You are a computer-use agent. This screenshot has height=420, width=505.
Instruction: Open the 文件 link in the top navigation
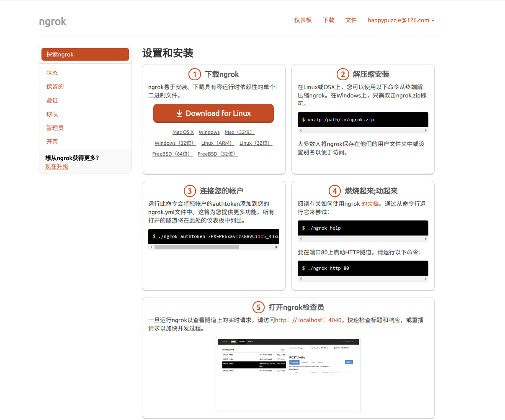[x=351, y=20]
